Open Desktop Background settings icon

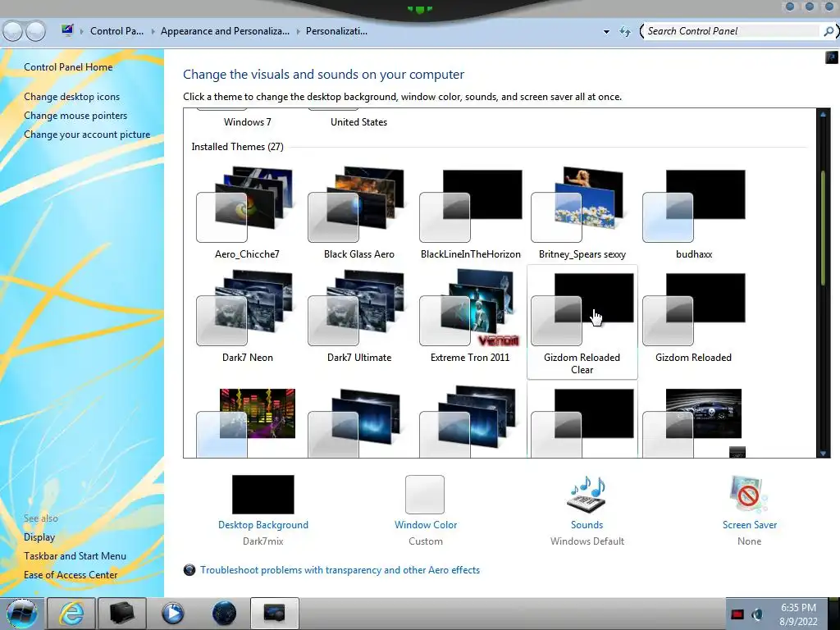(263, 495)
